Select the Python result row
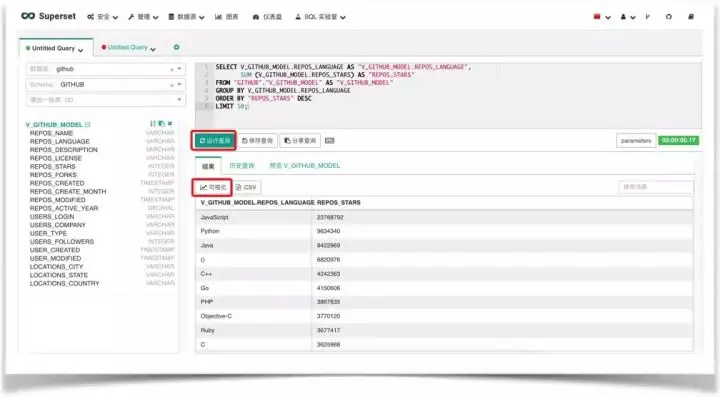 444,231
